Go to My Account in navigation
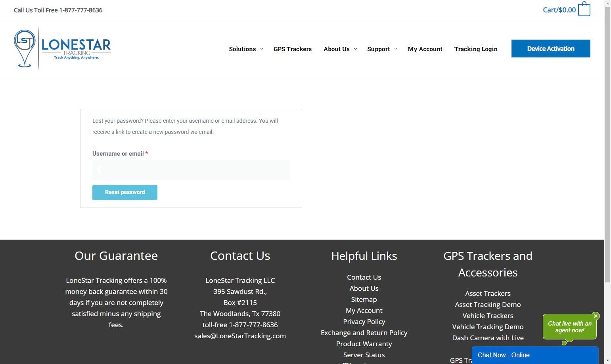 click(x=425, y=49)
